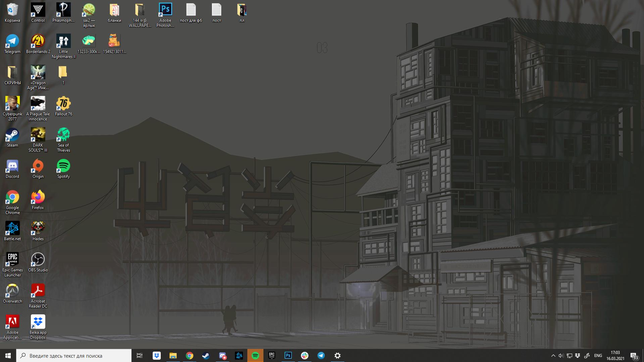
Task: Select the 13233-300x image file
Action: tap(89, 44)
